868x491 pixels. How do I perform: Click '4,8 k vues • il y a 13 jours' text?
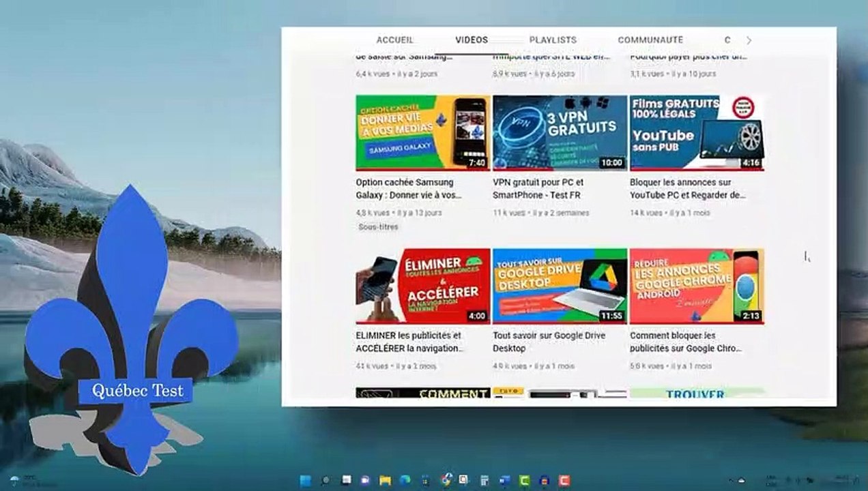coord(399,213)
